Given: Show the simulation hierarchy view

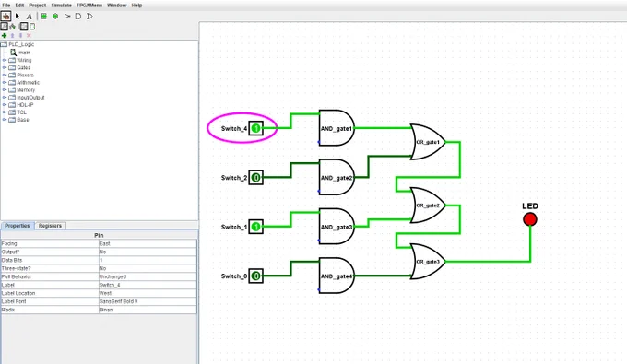Looking at the screenshot, I should [12, 27].
